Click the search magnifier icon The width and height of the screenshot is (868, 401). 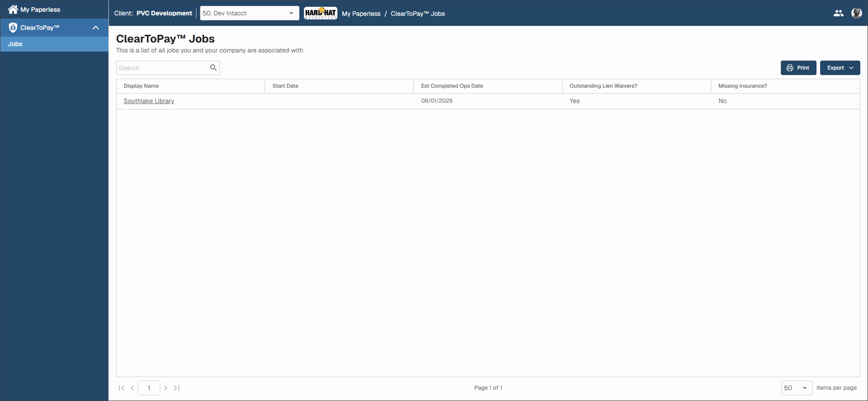point(214,68)
